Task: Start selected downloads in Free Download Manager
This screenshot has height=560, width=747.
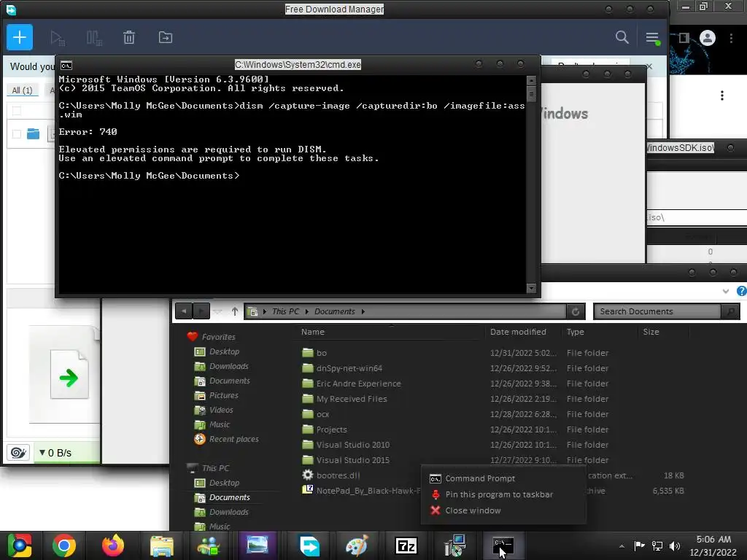Action: point(57,38)
